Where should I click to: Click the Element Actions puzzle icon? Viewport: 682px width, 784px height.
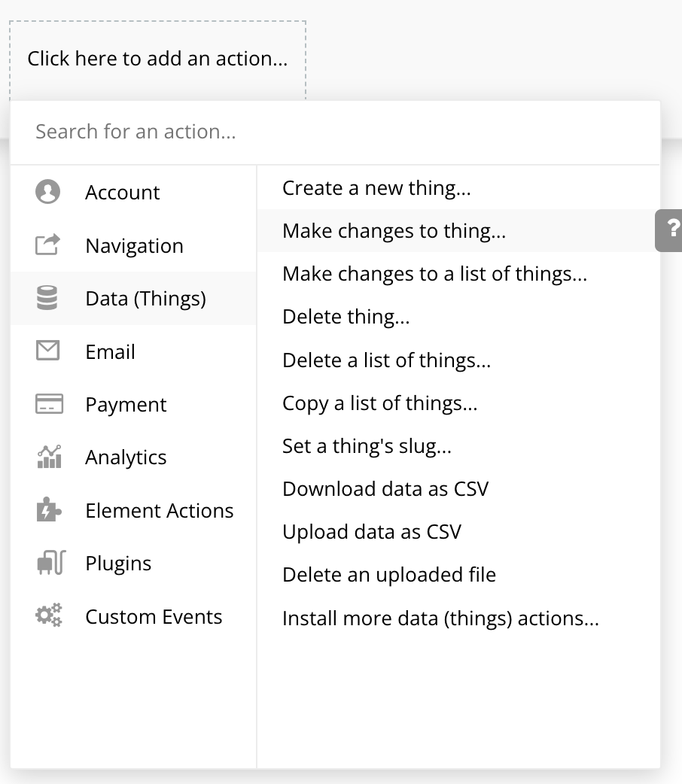point(49,510)
